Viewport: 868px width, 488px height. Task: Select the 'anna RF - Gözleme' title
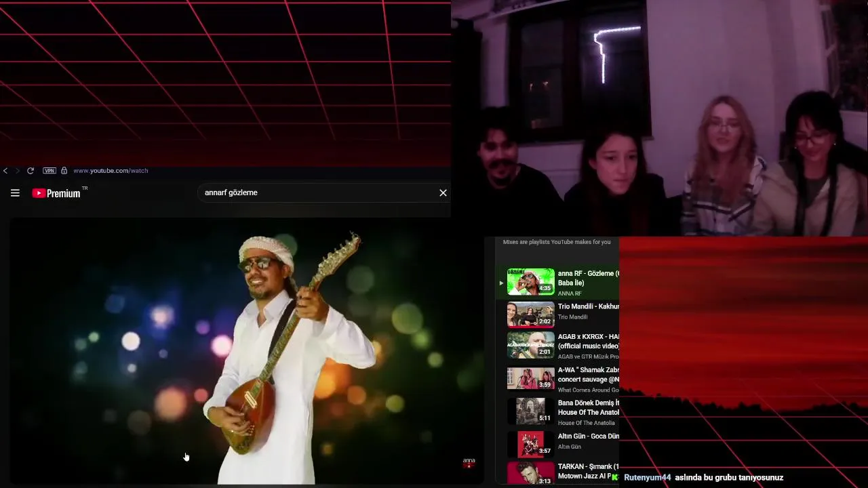coord(588,278)
